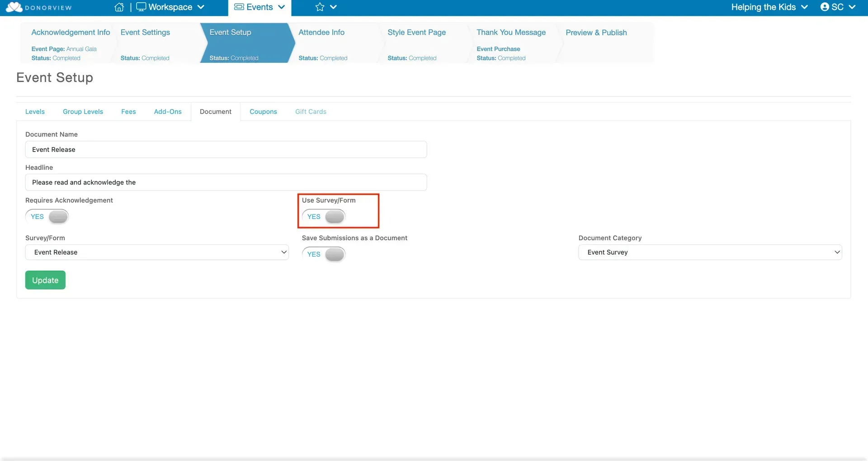
Task: Click the 'Save Submissions as a Document' label
Action: point(354,238)
